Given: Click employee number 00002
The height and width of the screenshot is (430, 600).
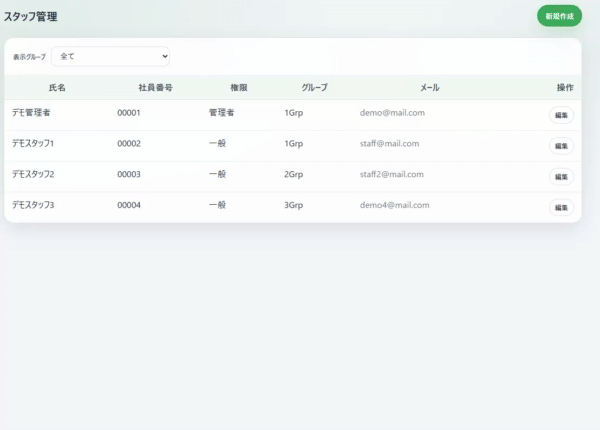Looking at the screenshot, I should coord(129,143).
